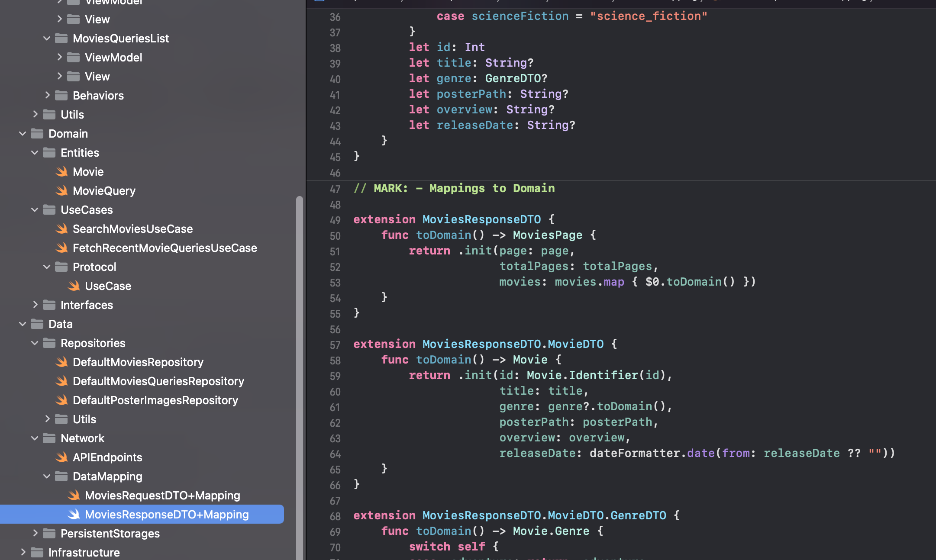Click the PersistentStorages folder icon

point(49,534)
